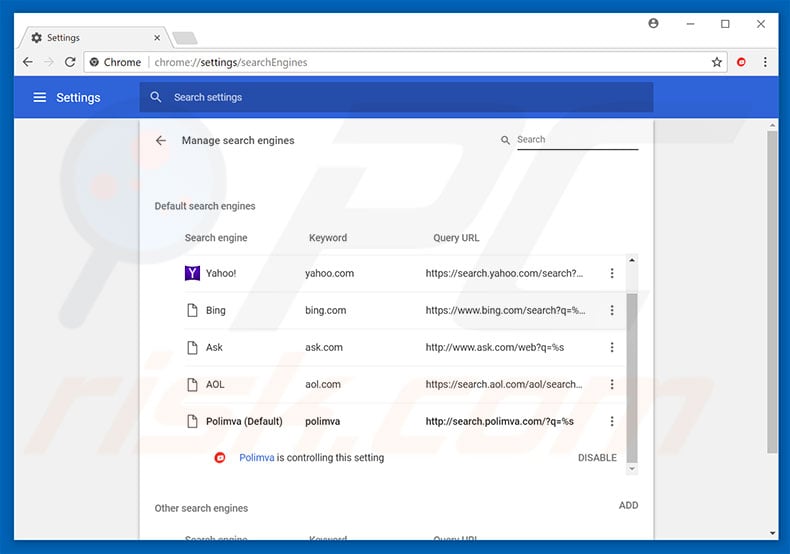This screenshot has width=790, height=554.
Task: Click the browser forward arrow
Action: [49, 62]
